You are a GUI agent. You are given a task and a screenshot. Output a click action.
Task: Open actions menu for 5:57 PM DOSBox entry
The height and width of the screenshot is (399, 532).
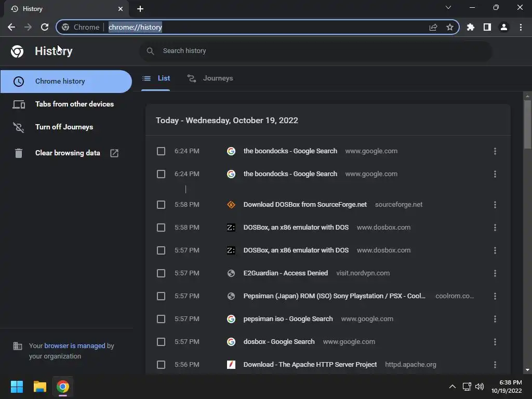tap(495, 250)
